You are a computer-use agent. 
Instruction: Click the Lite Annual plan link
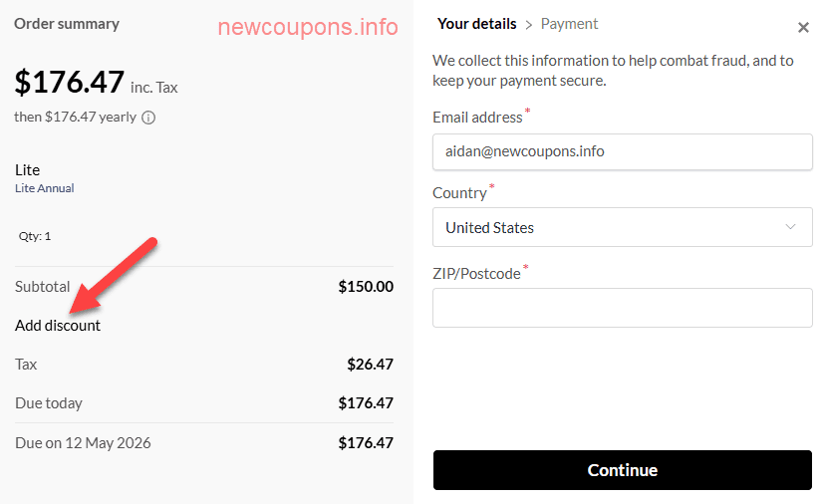point(44,188)
